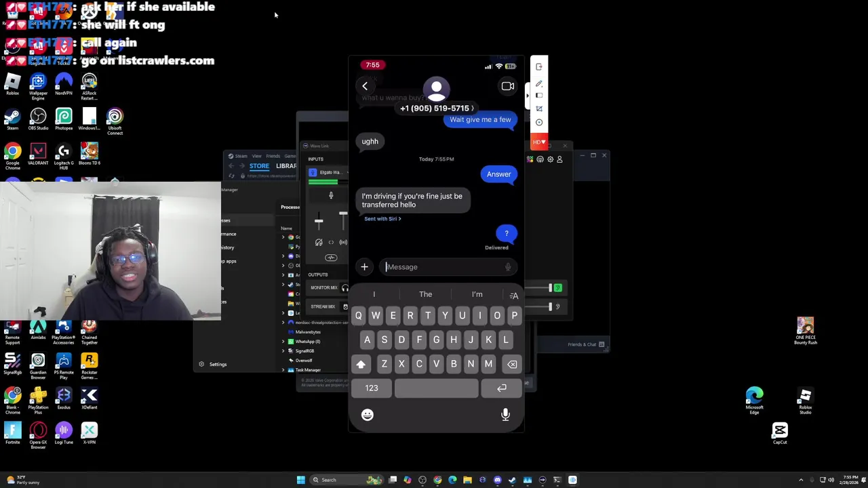Open the text formatting option on the suggestion bar

[x=514, y=296]
